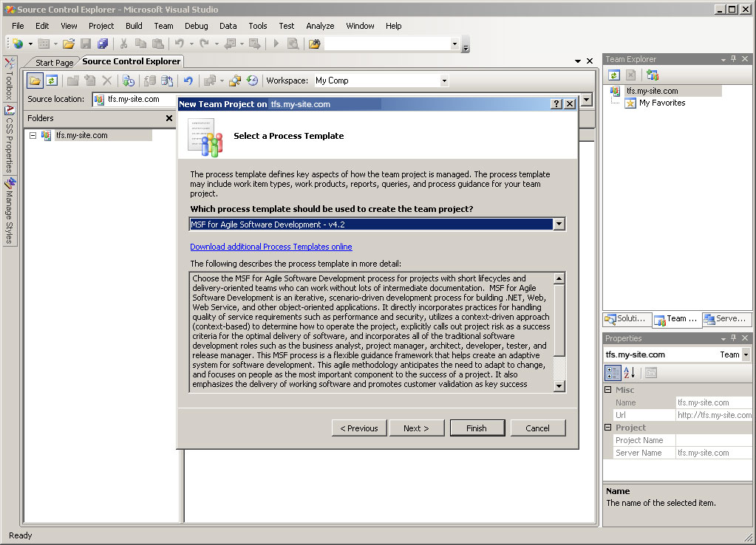
Task: Open the active files list dropdown arrow
Action: pos(578,61)
